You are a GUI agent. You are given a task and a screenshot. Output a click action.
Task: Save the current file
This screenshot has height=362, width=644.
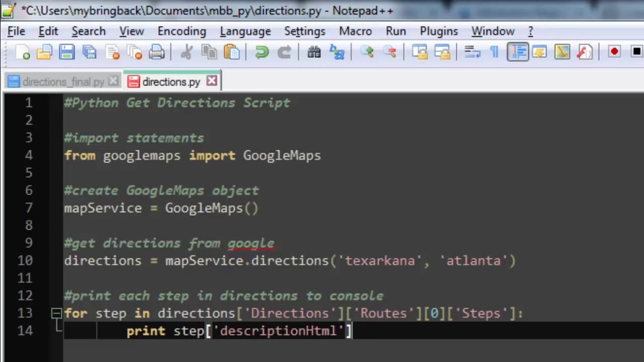point(66,52)
